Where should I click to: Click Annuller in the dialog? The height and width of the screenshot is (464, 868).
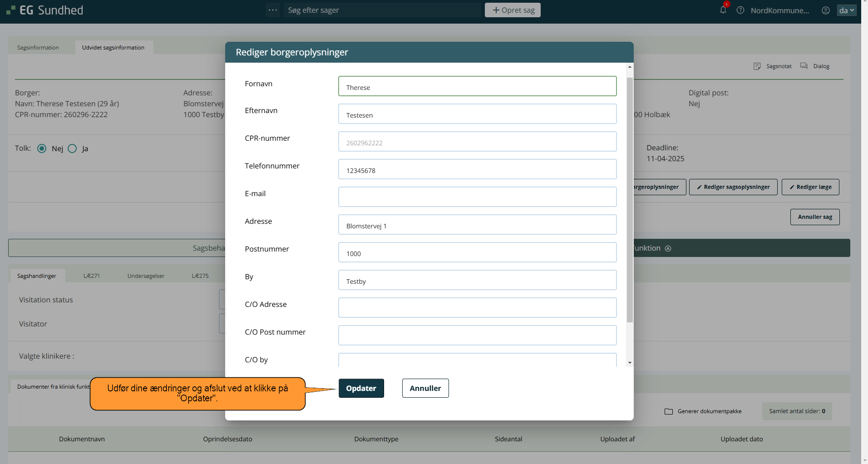tap(425, 388)
